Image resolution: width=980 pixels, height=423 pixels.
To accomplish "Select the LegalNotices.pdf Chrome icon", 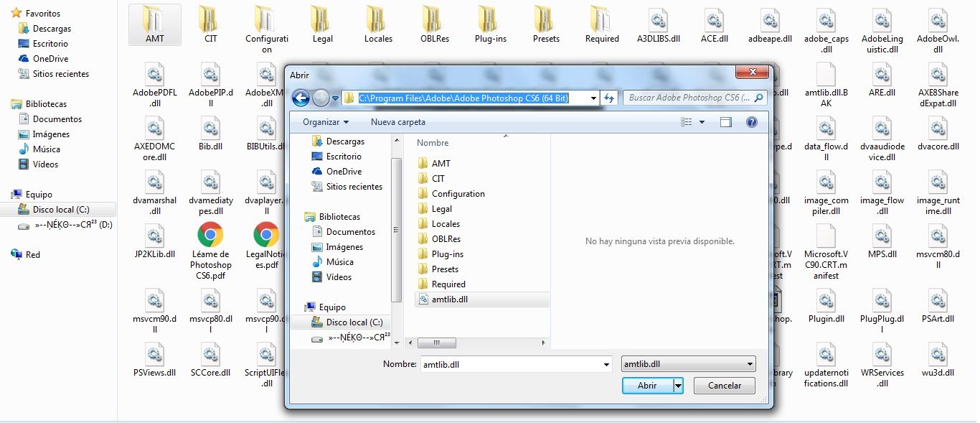I will click(266, 234).
